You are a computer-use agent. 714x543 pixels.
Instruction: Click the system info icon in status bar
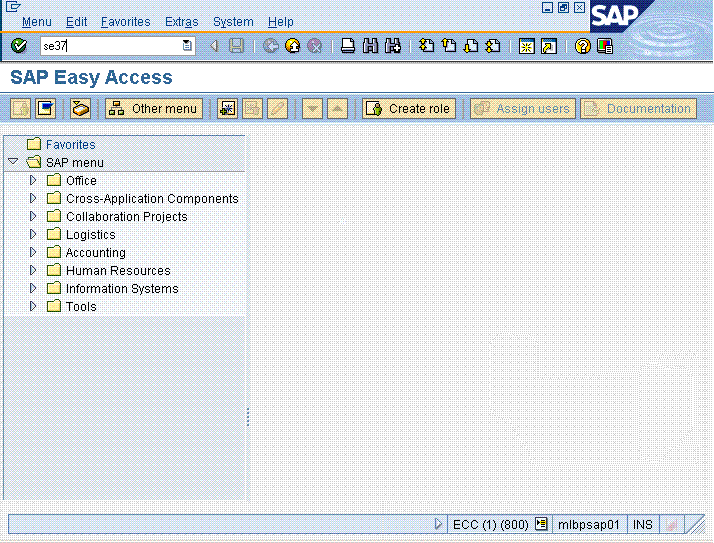tap(541, 524)
